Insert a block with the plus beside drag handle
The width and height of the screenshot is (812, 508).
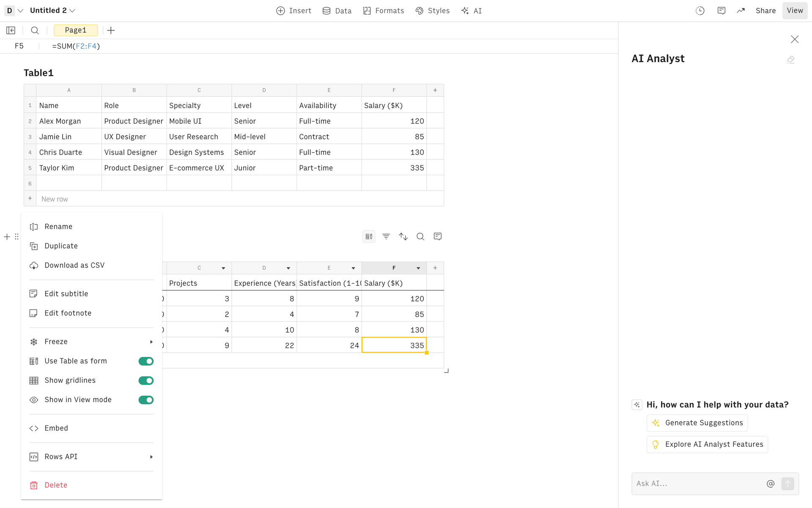pos(7,237)
